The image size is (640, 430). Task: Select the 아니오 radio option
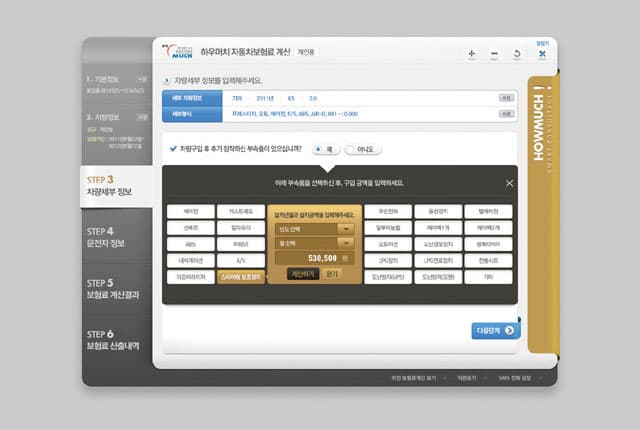[363, 149]
